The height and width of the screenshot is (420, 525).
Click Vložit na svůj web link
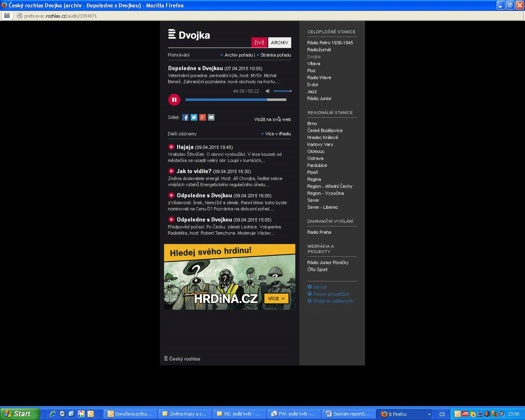click(x=272, y=119)
